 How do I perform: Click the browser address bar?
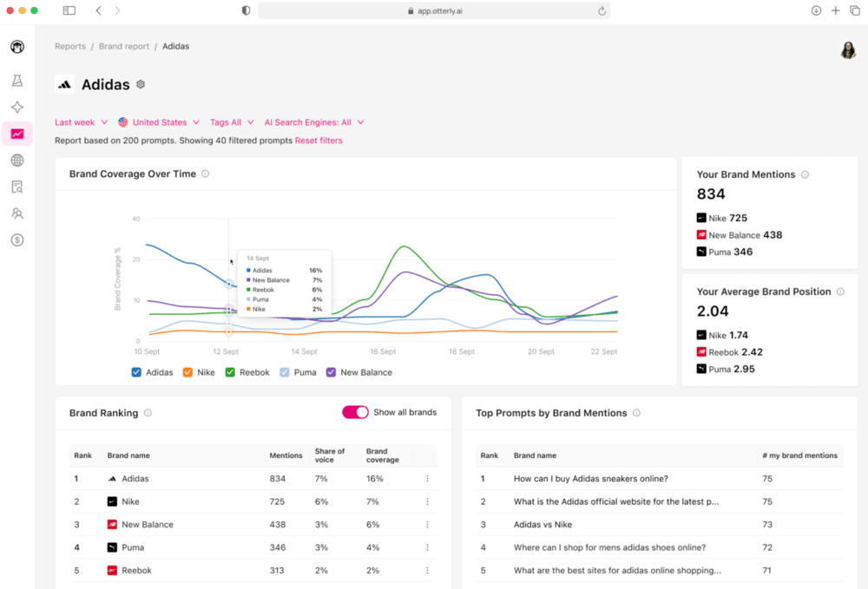coord(434,11)
